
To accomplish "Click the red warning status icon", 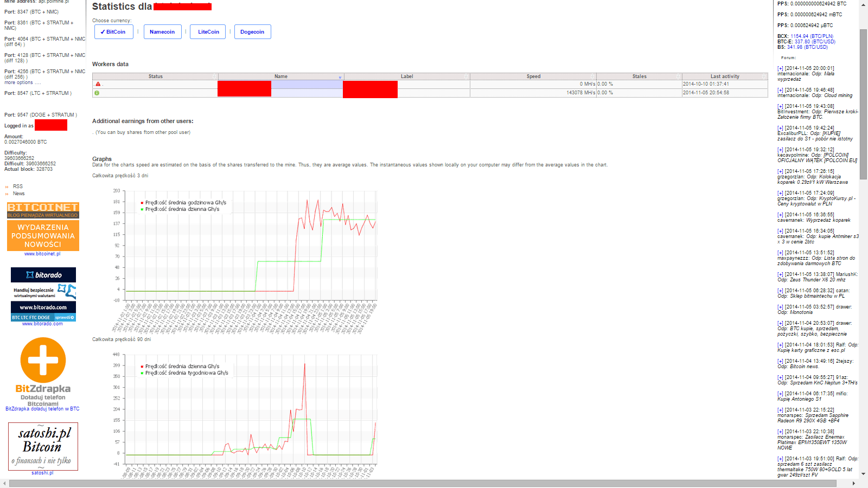I will 98,84.
